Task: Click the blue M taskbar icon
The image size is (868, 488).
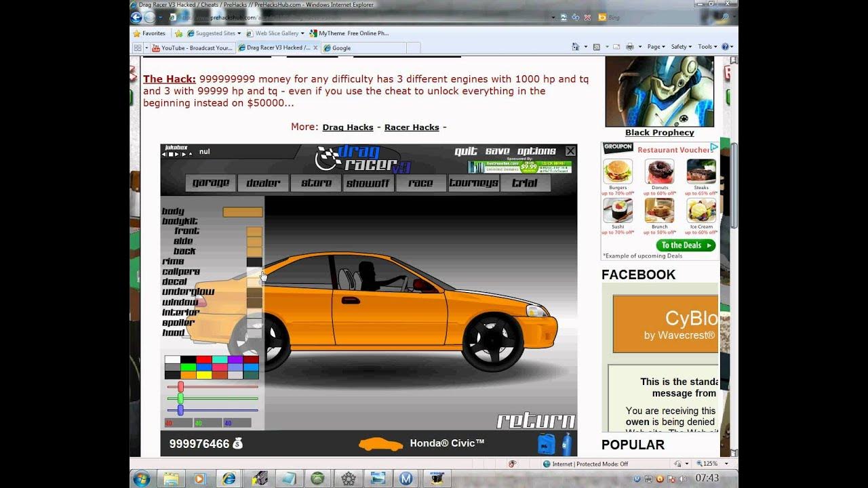Action: (406, 479)
